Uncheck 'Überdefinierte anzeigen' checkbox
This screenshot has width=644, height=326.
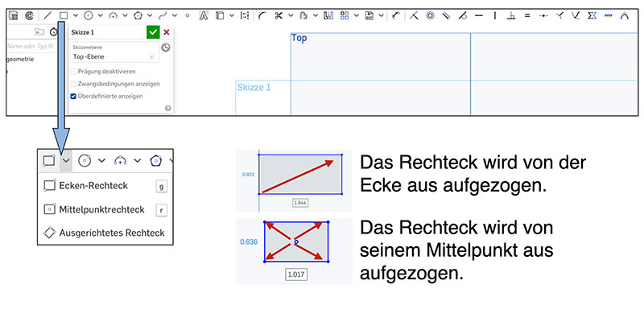[x=73, y=96]
